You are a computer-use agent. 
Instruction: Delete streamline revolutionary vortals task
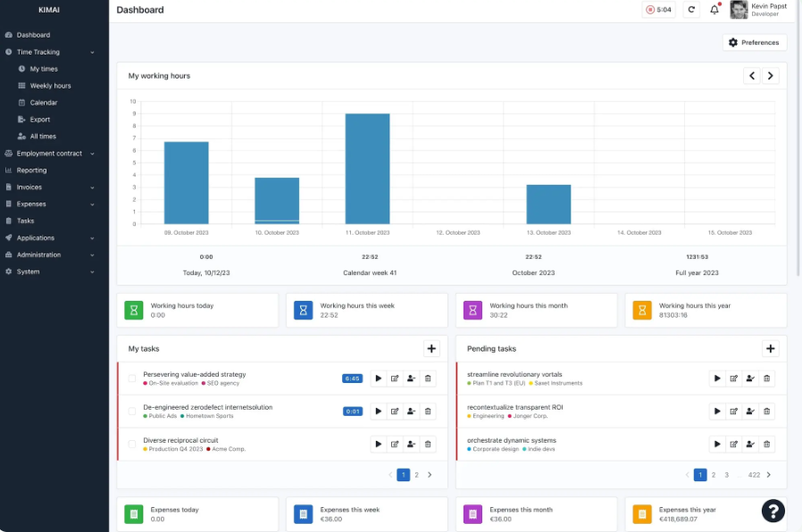(766, 378)
